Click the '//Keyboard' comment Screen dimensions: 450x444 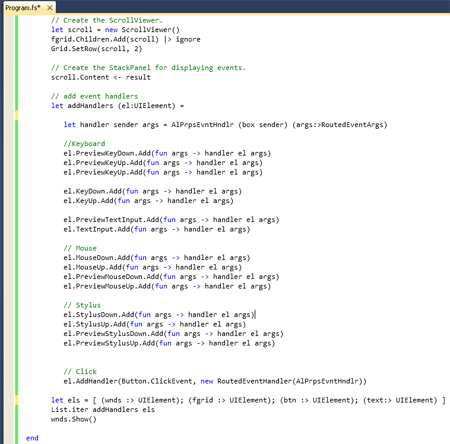point(84,144)
